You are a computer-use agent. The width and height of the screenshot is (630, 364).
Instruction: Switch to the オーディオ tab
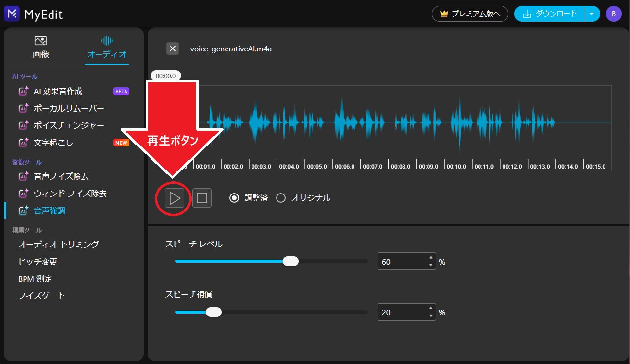coord(106,47)
